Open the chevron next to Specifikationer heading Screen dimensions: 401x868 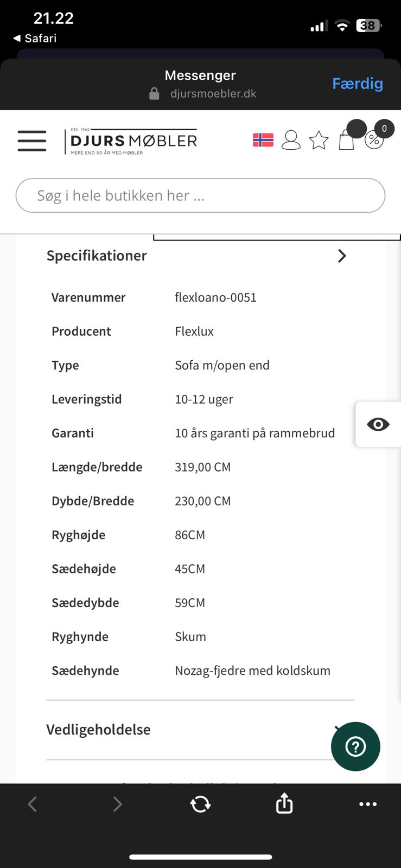point(342,256)
